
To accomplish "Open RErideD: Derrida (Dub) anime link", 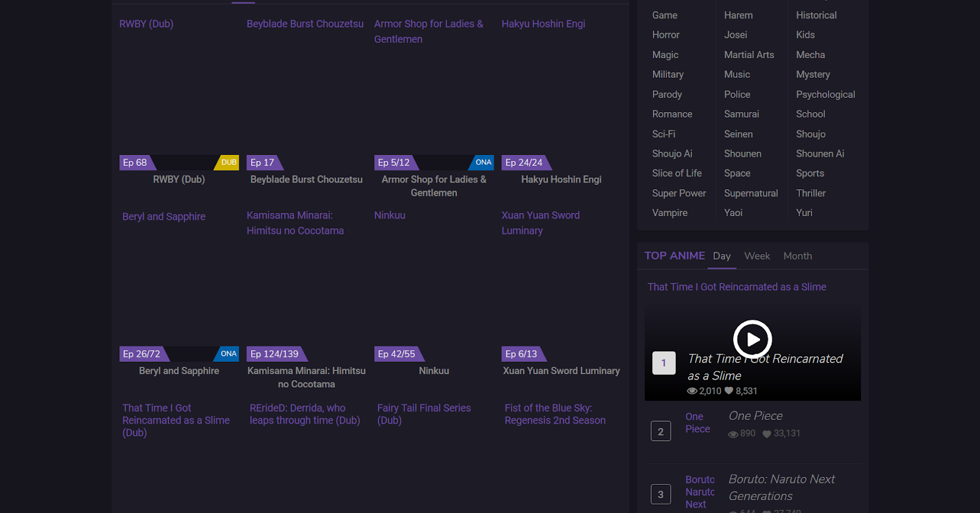I will pyautogui.click(x=304, y=414).
